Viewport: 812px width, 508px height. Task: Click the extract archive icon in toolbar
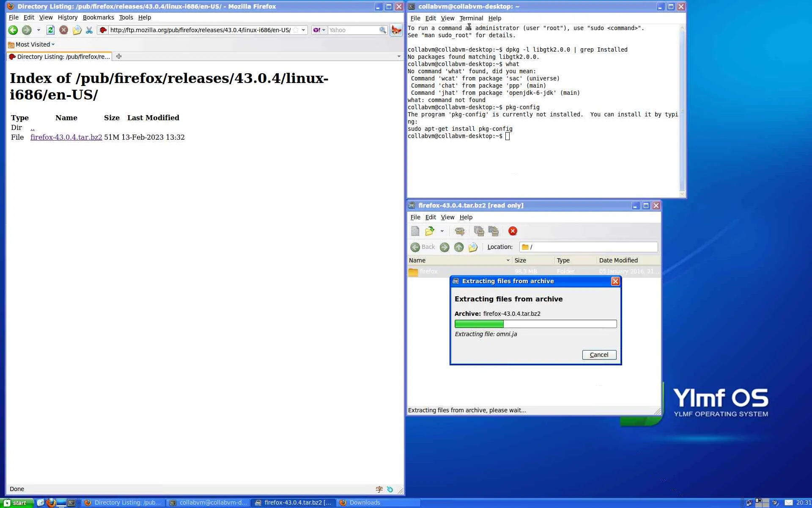point(460,231)
